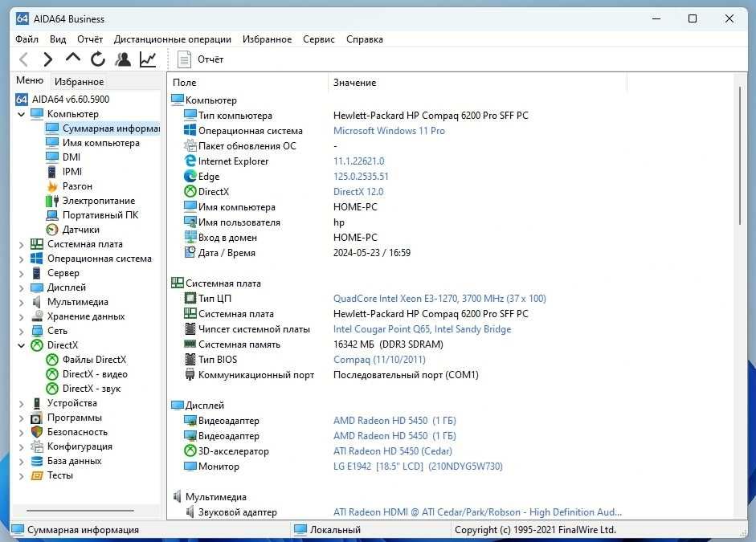Open the Compaq (11/10/2011) BIOS link
Image resolution: width=756 pixels, height=542 pixels.
tap(379, 360)
